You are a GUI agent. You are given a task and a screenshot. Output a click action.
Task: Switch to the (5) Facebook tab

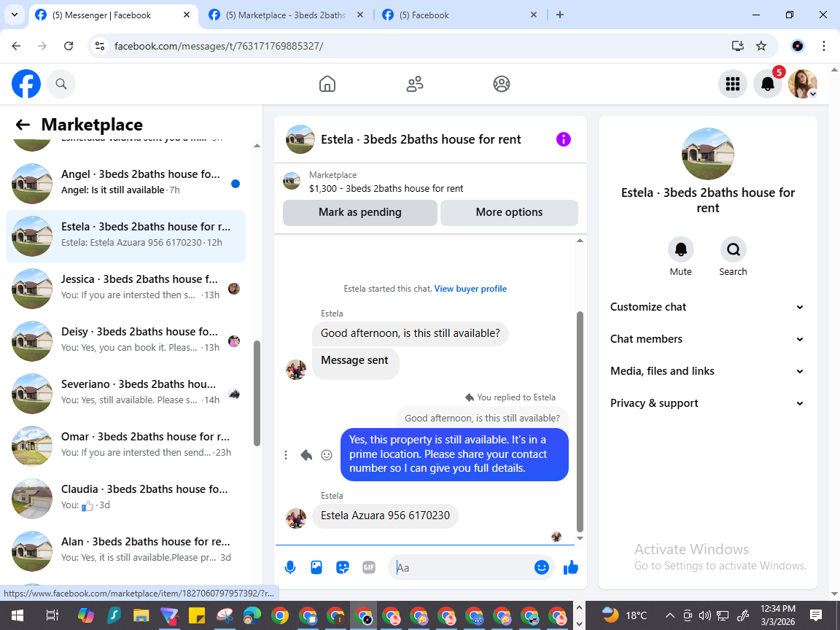tap(458, 15)
